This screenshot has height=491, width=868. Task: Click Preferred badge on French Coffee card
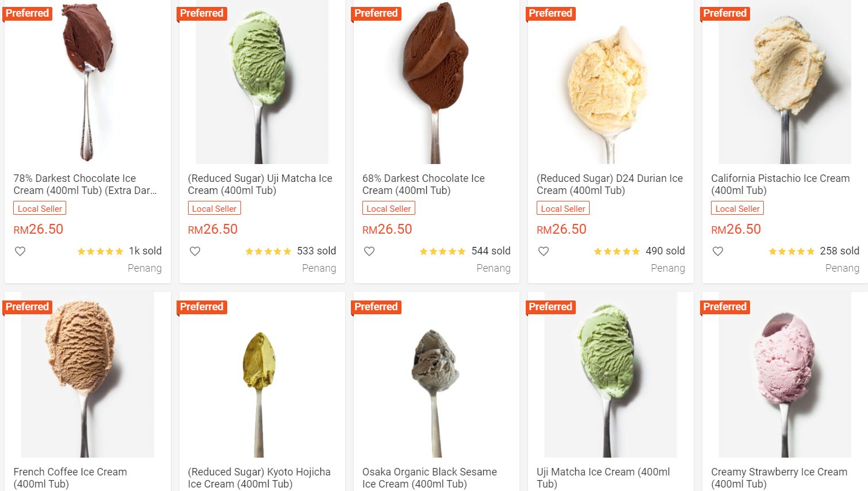tap(28, 307)
